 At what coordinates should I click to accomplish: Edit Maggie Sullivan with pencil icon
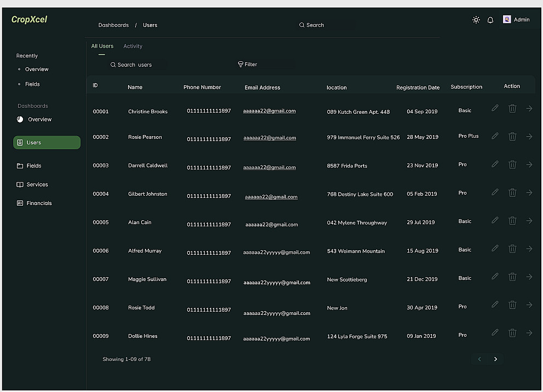point(495,276)
